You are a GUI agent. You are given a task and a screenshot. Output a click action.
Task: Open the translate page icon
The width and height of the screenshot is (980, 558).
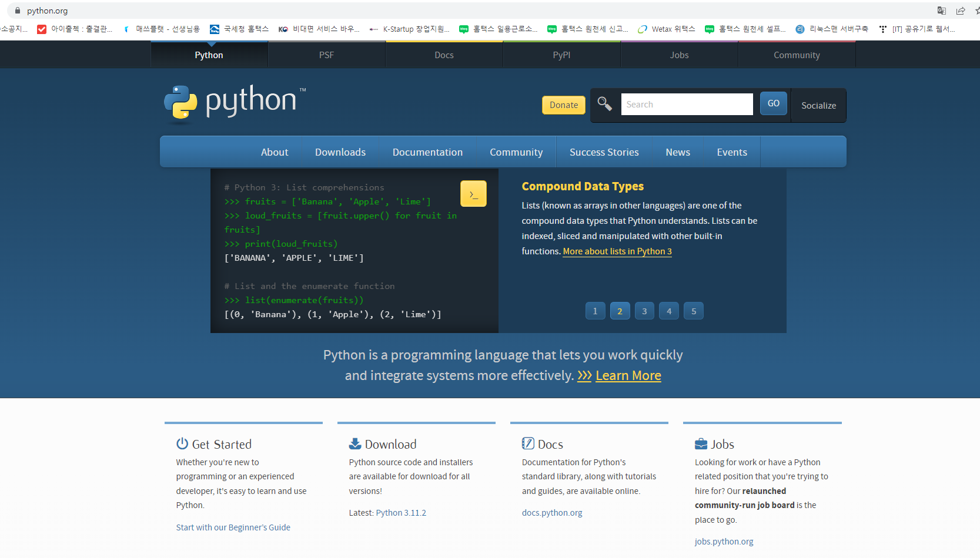[x=942, y=11]
